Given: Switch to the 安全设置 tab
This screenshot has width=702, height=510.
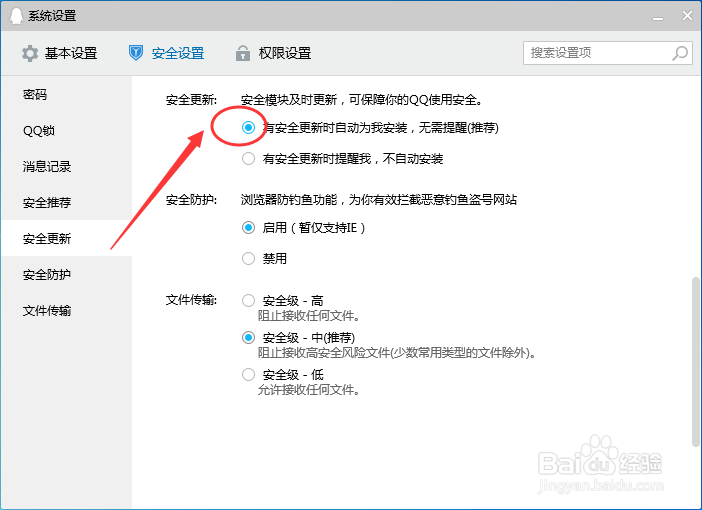Looking at the screenshot, I should (167, 53).
